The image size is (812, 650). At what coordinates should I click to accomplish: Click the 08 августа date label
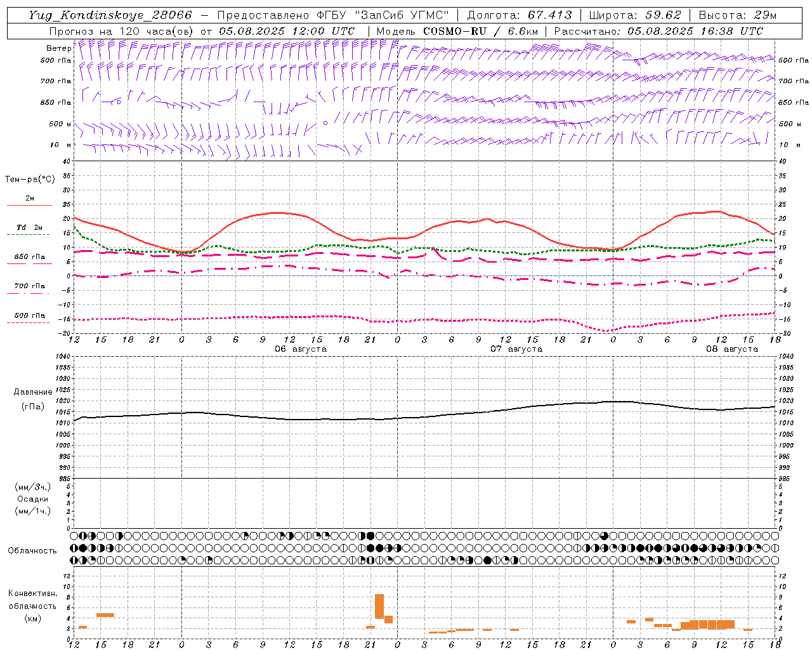[x=732, y=349]
